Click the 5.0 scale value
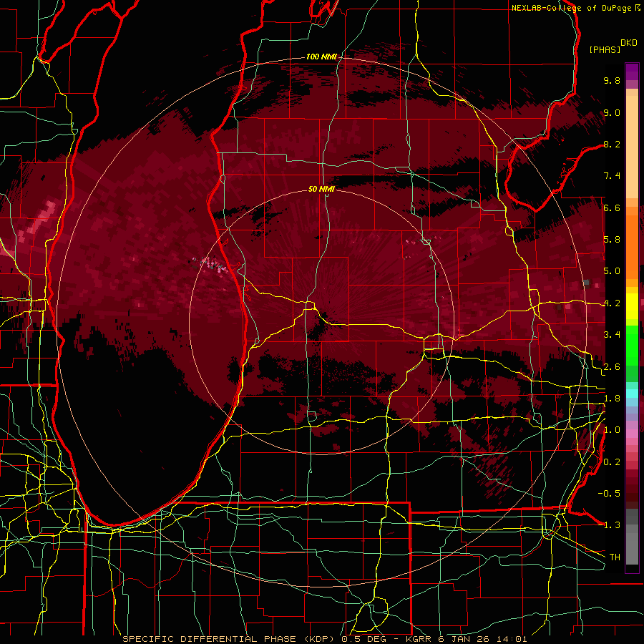644x644 pixels. pyautogui.click(x=612, y=271)
